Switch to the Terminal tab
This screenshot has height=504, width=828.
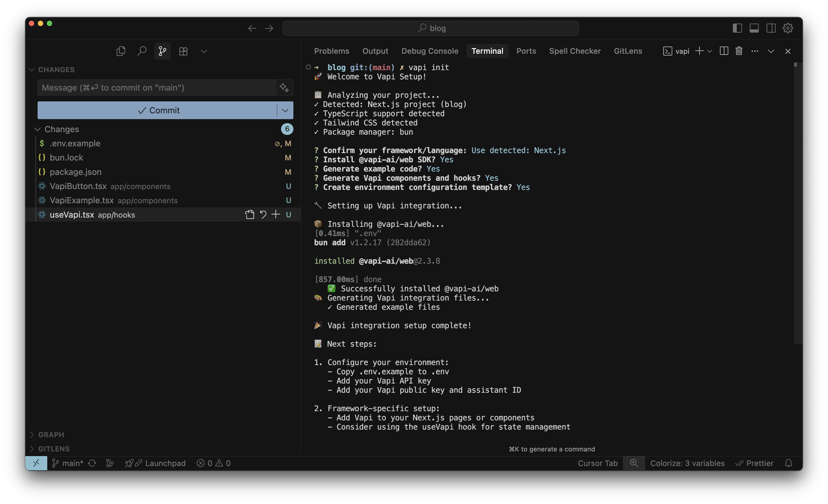click(x=487, y=51)
